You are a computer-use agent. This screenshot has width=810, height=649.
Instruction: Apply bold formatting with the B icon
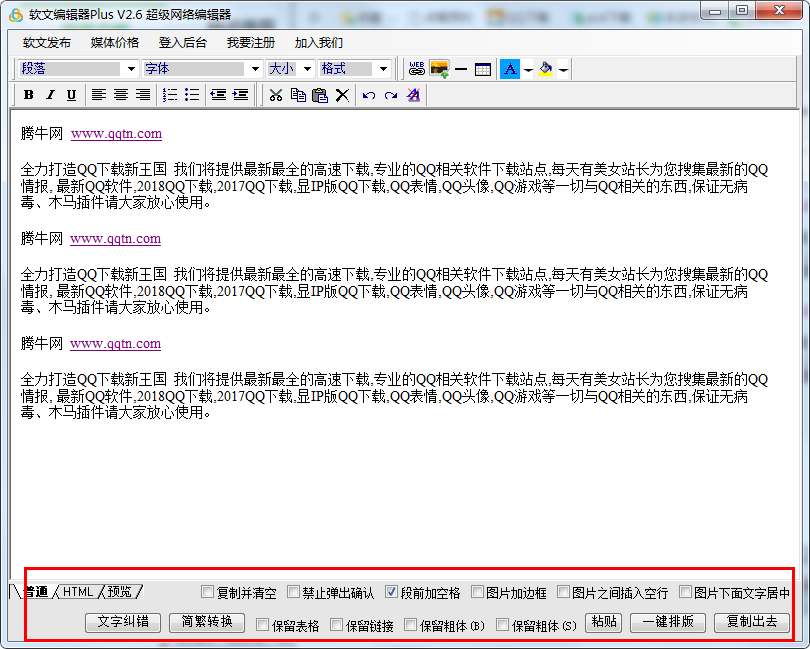28,95
